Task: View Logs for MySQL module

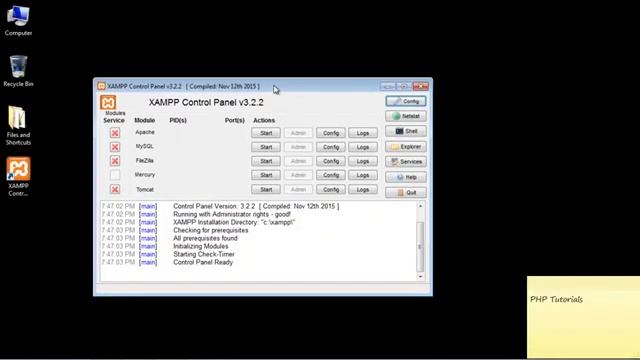Action: (x=363, y=147)
